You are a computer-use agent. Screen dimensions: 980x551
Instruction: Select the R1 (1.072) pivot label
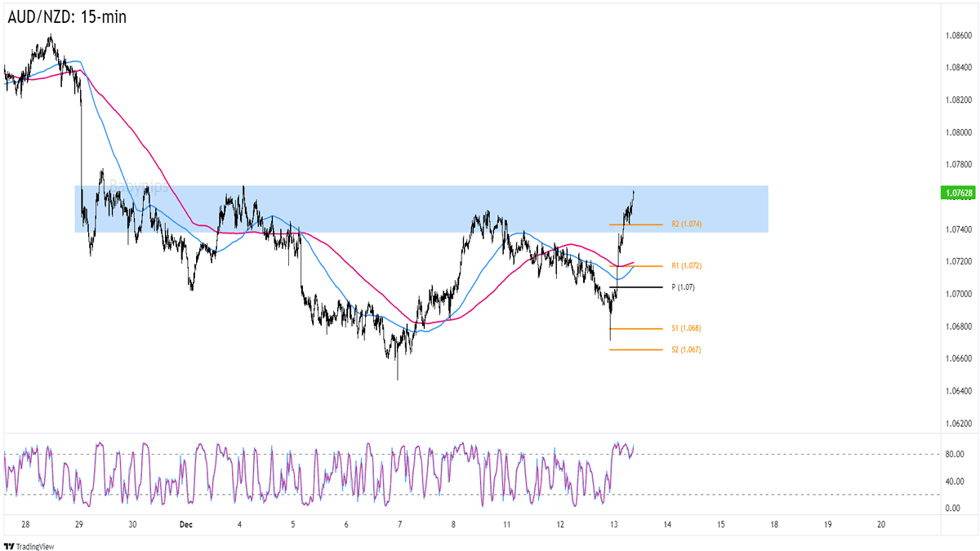686,266
